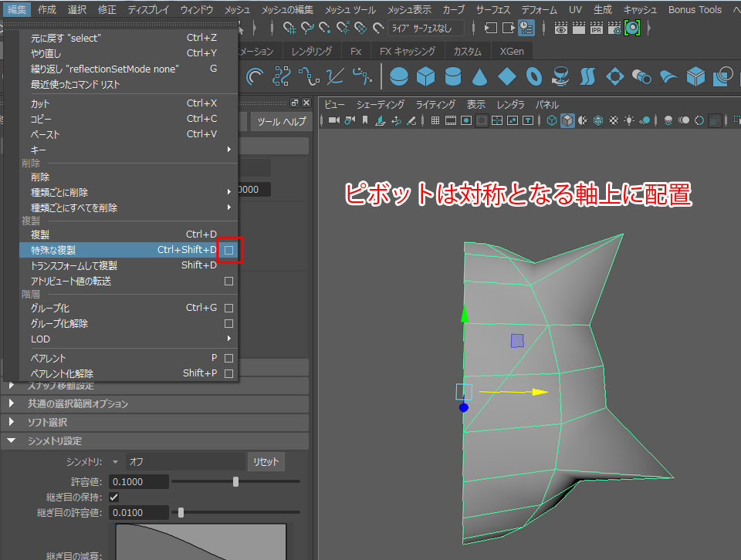Open the 作成 menu
Image resolution: width=741 pixels, height=560 pixels.
(47, 9)
